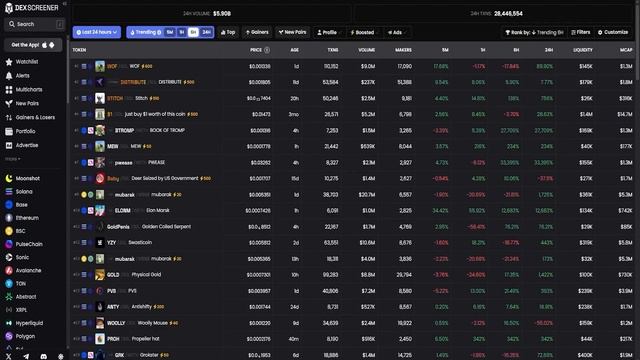
Task: Sort by MAKERS column header
Action: pyautogui.click(x=403, y=50)
